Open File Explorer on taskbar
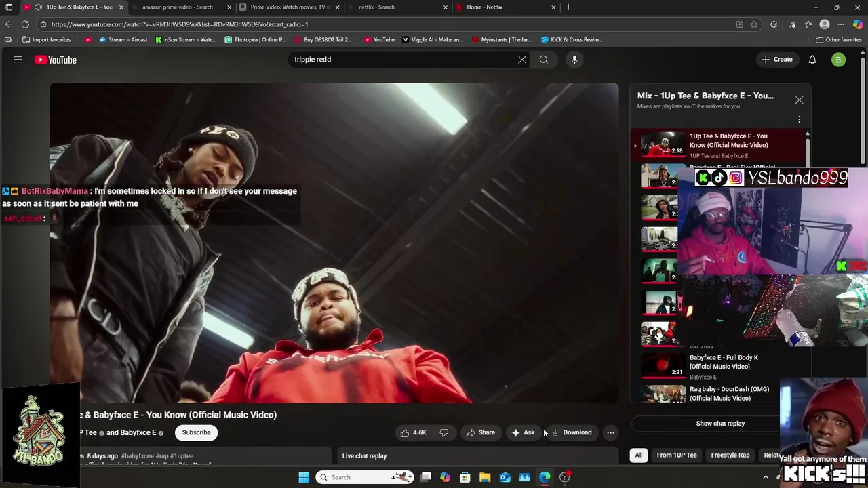 (x=485, y=477)
